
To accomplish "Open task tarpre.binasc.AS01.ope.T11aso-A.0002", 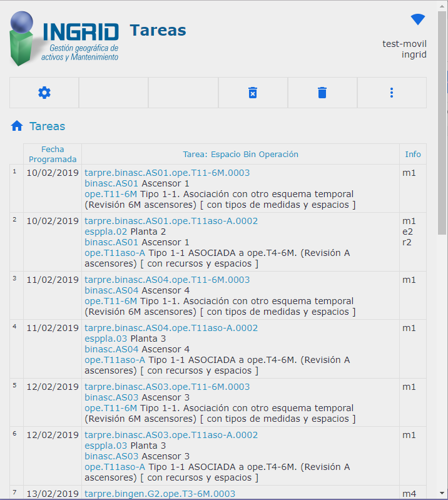I will click(171, 221).
